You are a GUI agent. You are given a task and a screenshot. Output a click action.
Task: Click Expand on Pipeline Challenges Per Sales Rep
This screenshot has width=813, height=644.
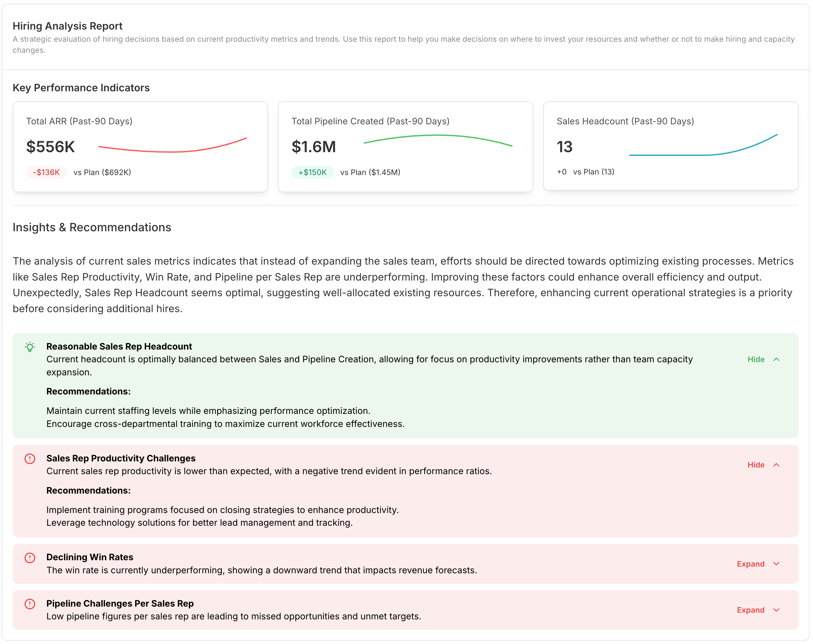[x=751, y=610]
